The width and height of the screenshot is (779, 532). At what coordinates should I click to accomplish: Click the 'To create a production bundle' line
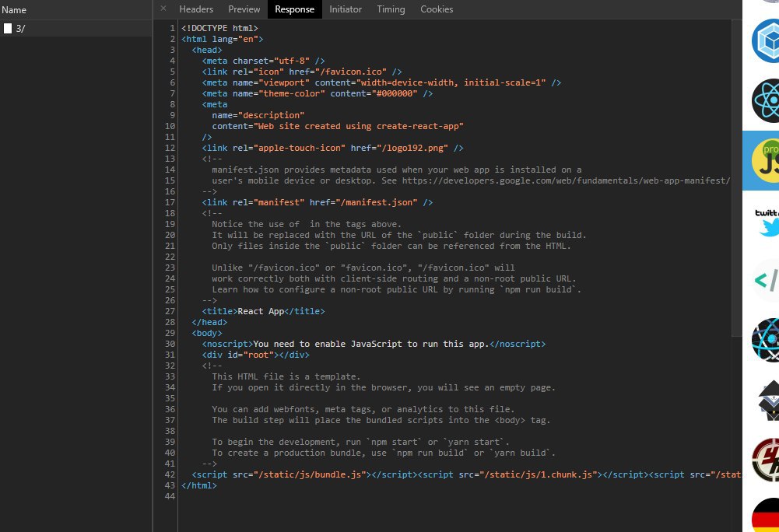[x=384, y=453]
